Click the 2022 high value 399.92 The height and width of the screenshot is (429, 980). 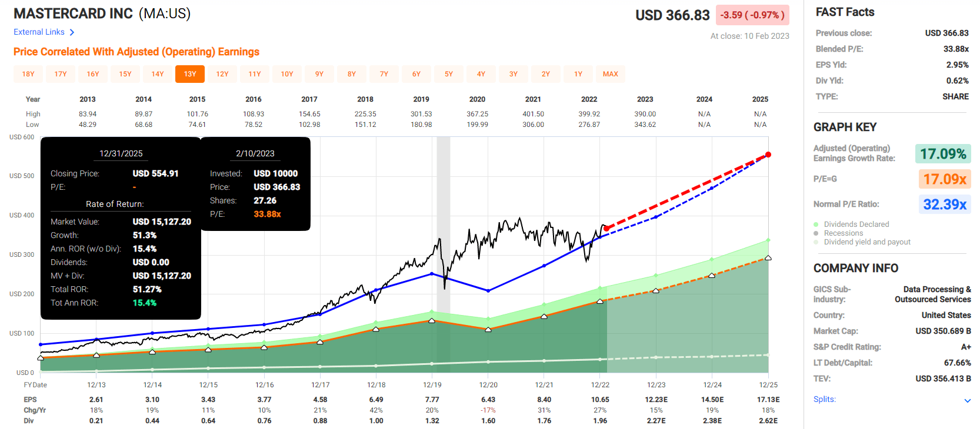pyautogui.click(x=589, y=114)
